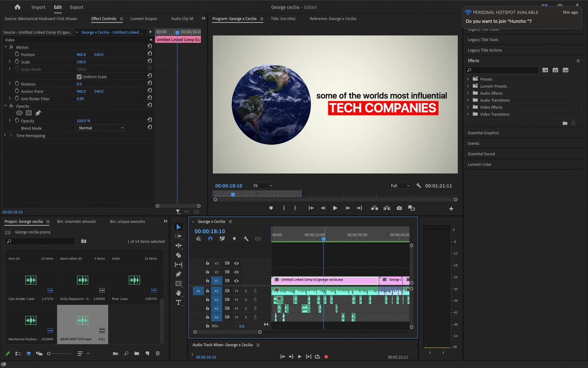Click the Comparison View icon
Viewport: 588px width, 368px height.
(x=411, y=208)
